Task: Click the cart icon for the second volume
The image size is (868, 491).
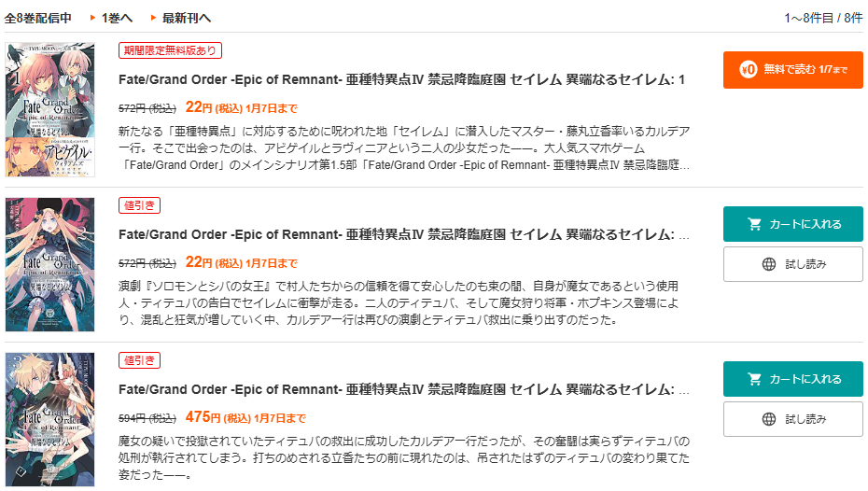Action: (x=754, y=224)
